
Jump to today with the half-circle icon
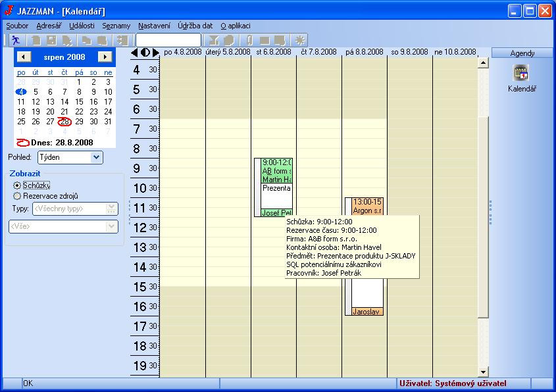pyautogui.click(x=145, y=53)
